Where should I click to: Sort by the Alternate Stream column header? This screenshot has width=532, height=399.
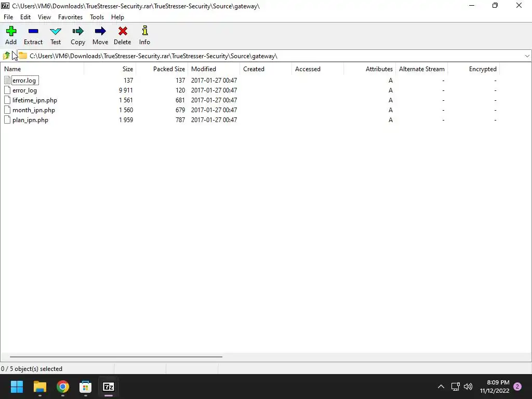point(421,69)
